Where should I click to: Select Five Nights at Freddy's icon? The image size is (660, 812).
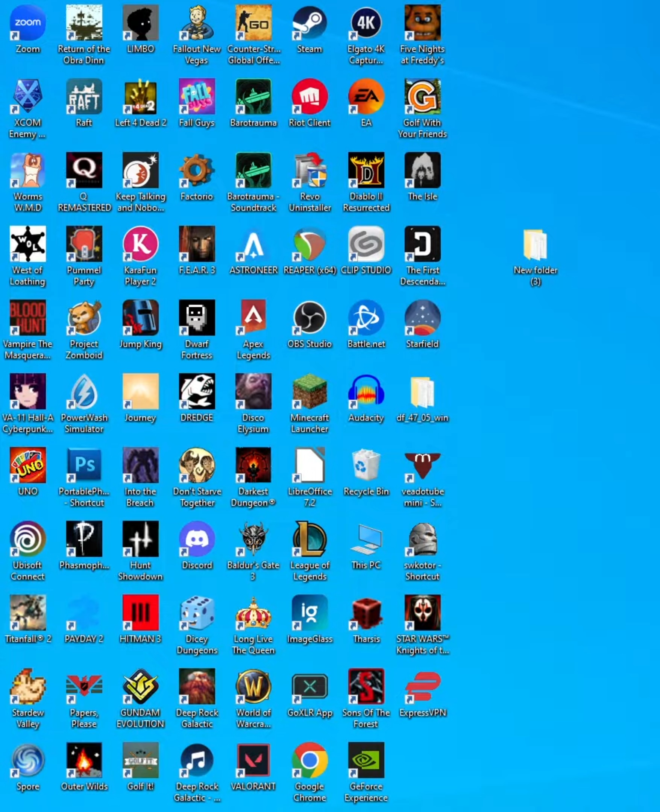[x=422, y=23]
